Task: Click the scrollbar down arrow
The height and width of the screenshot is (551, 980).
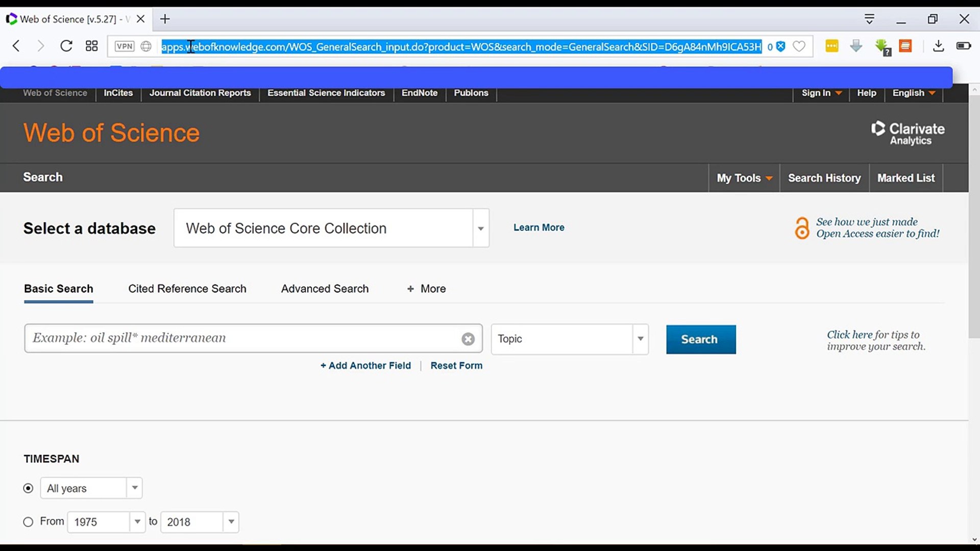Action: (974, 539)
